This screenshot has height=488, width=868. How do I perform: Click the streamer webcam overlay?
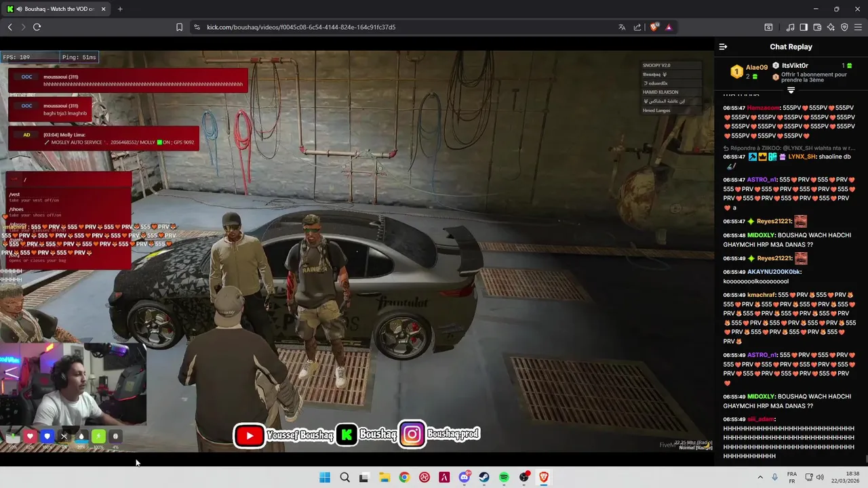tap(73, 384)
